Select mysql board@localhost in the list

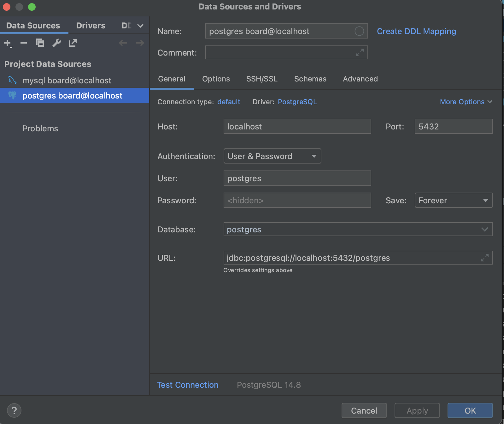pyautogui.click(x=74, y=80)
